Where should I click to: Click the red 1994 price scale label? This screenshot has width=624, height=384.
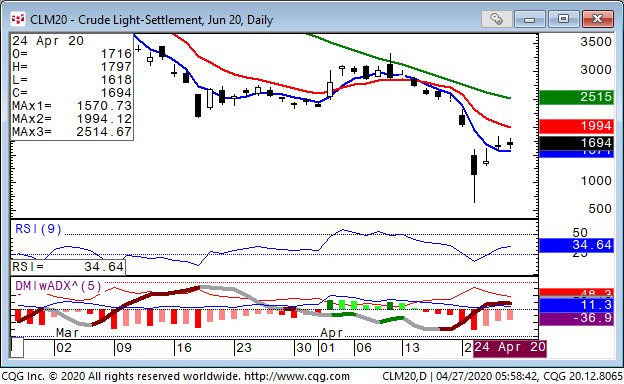tap(576, 126)
